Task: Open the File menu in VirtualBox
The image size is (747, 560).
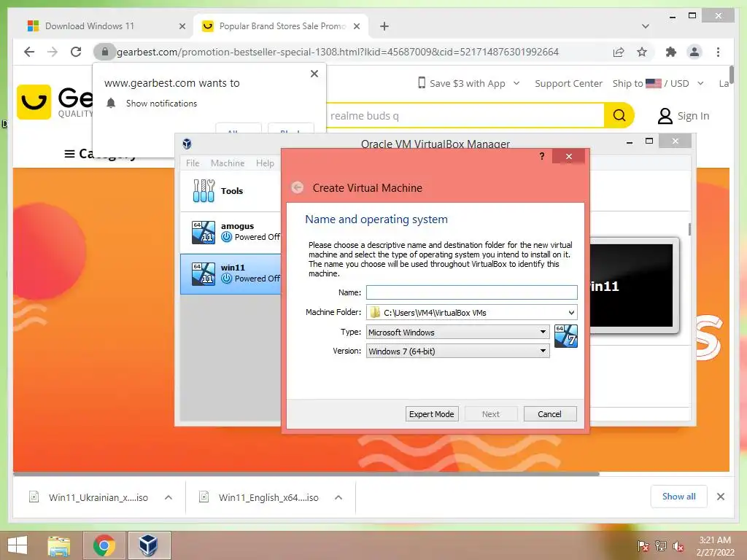Action: (193, 163)
